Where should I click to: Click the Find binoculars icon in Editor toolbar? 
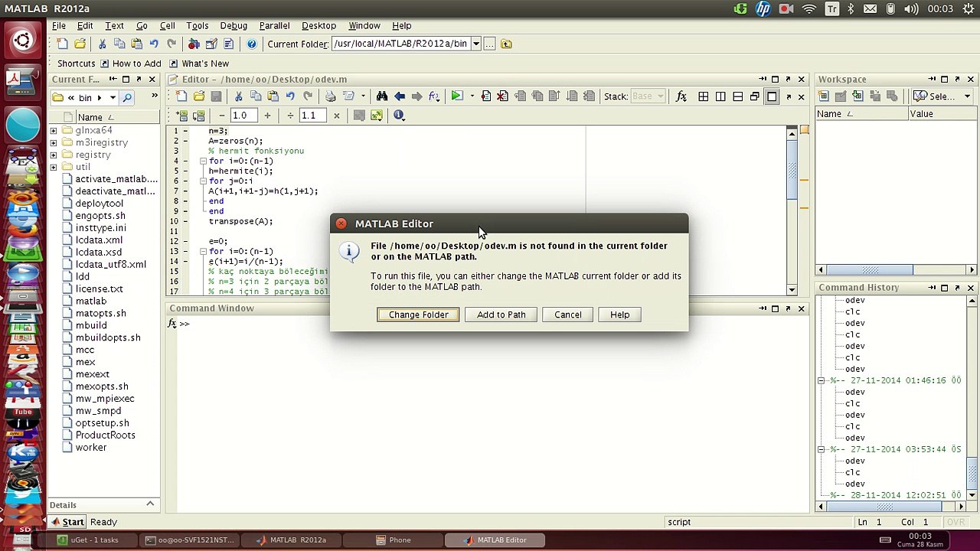click(382, 96)
